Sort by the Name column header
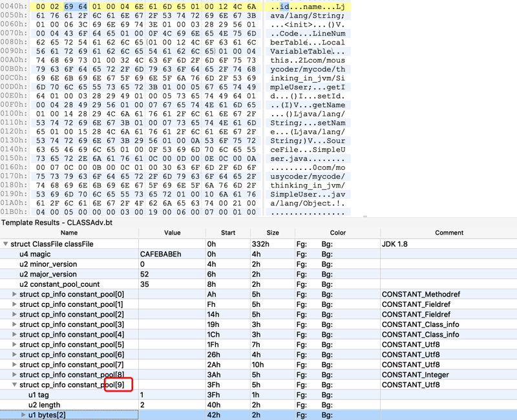517x420 pixels. click(69, 233)
